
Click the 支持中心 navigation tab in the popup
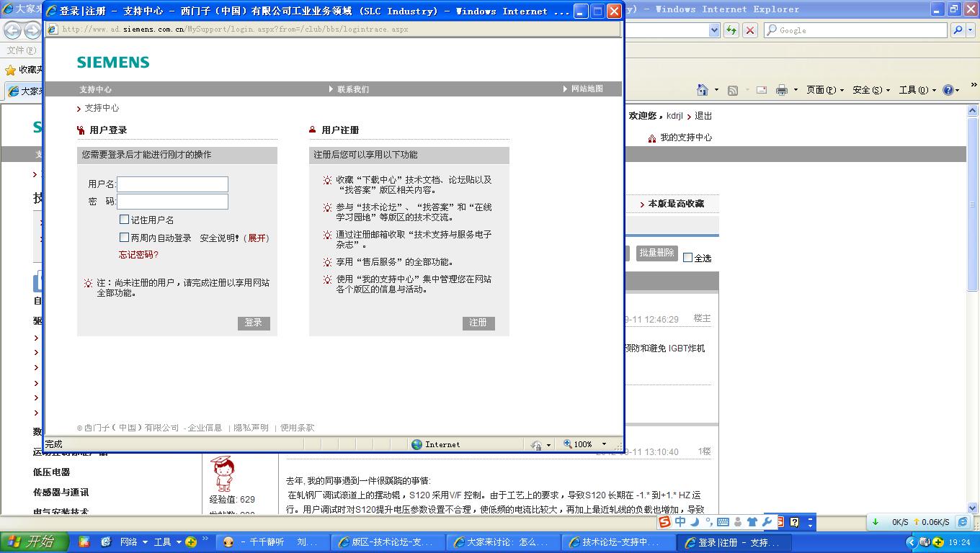pyautogui.click(x=95, y=89)
